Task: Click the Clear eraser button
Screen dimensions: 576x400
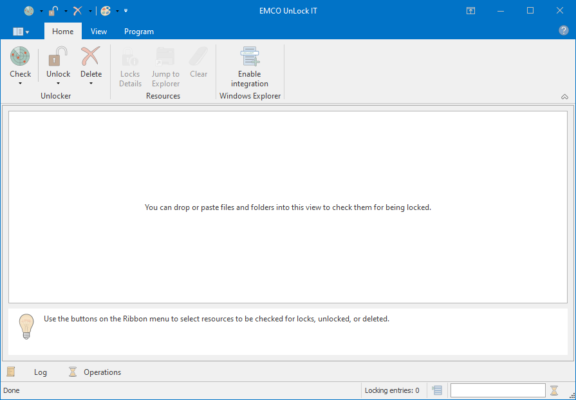Action: [198, 62]
